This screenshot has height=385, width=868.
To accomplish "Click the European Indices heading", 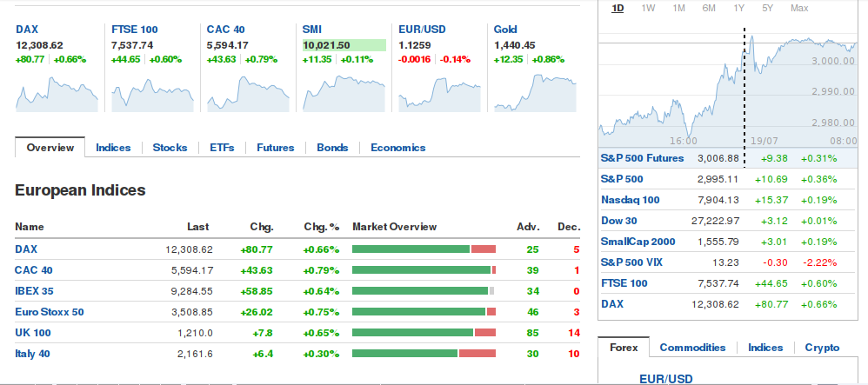I will pyautogui.click(x=80, y=190).
